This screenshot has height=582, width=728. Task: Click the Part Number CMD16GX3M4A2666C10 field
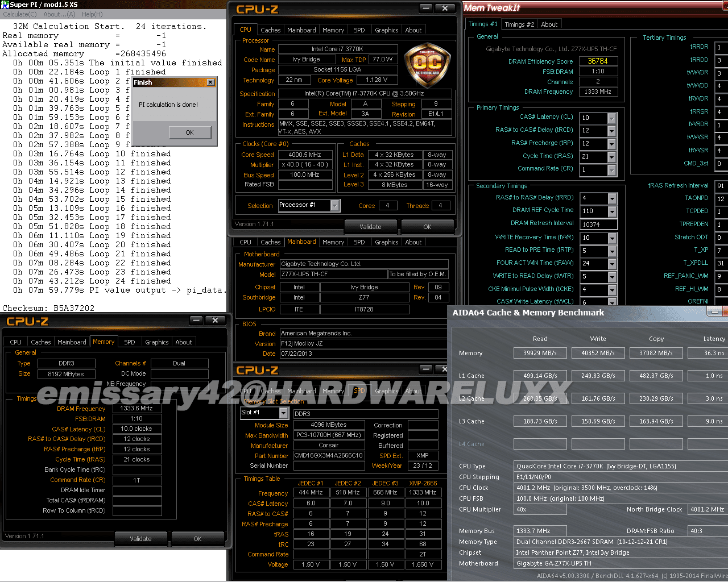pyautogui.click(x=329, y=455)
